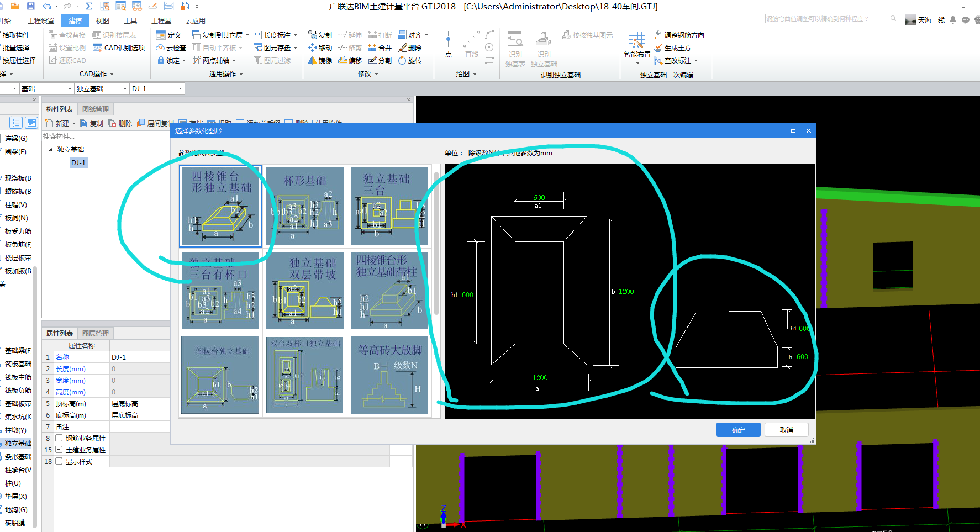Open the 视图 ribbon tab
Viewport: 980px width, 532px height.
tap(102, 20)
